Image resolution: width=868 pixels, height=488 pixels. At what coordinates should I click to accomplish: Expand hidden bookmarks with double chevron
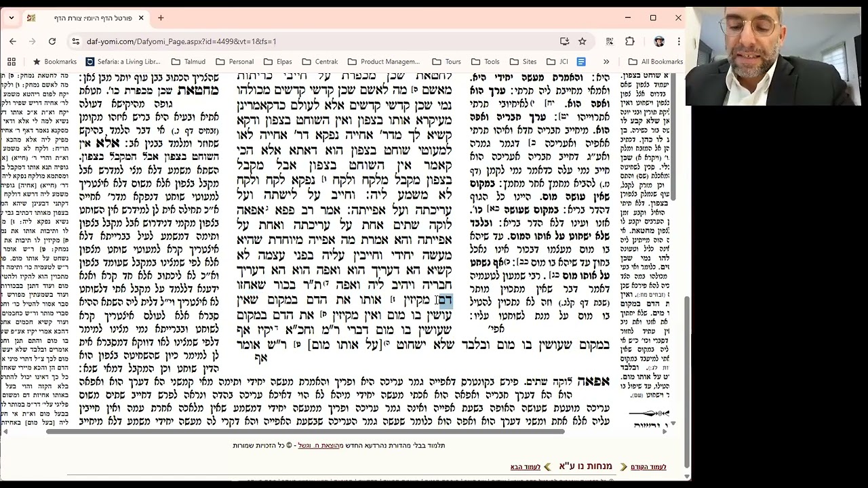(606, 62)
